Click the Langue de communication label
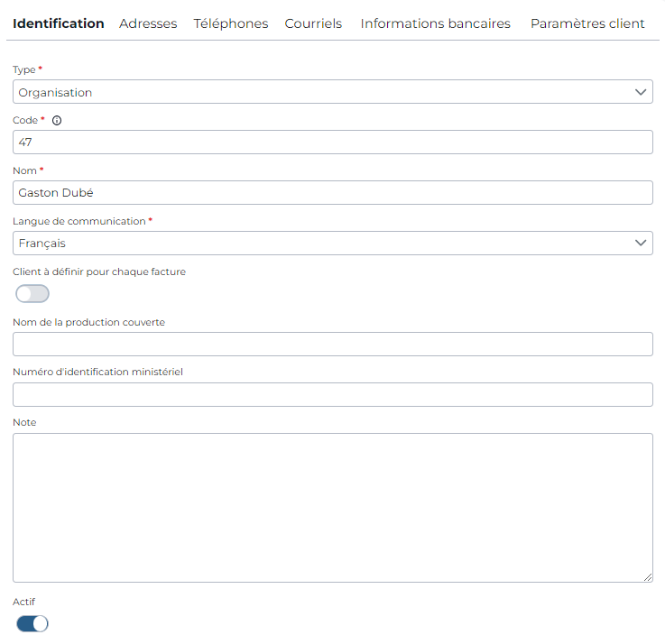This screenshot has height=644, width=665. (x=79, y=221)
